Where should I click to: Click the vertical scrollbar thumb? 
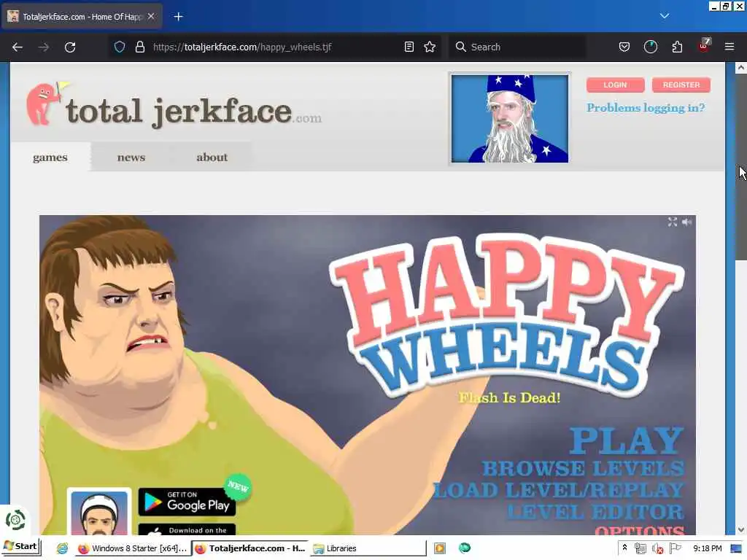pos(741,167)
